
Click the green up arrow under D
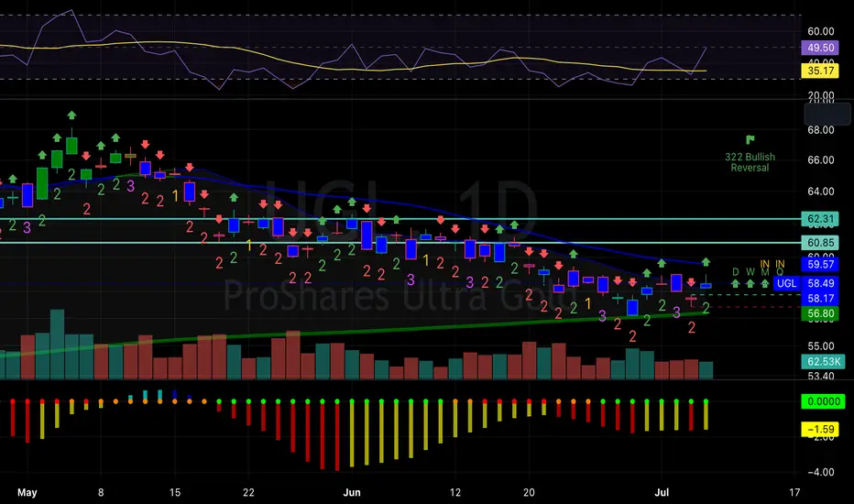click(x=735, y=283)
